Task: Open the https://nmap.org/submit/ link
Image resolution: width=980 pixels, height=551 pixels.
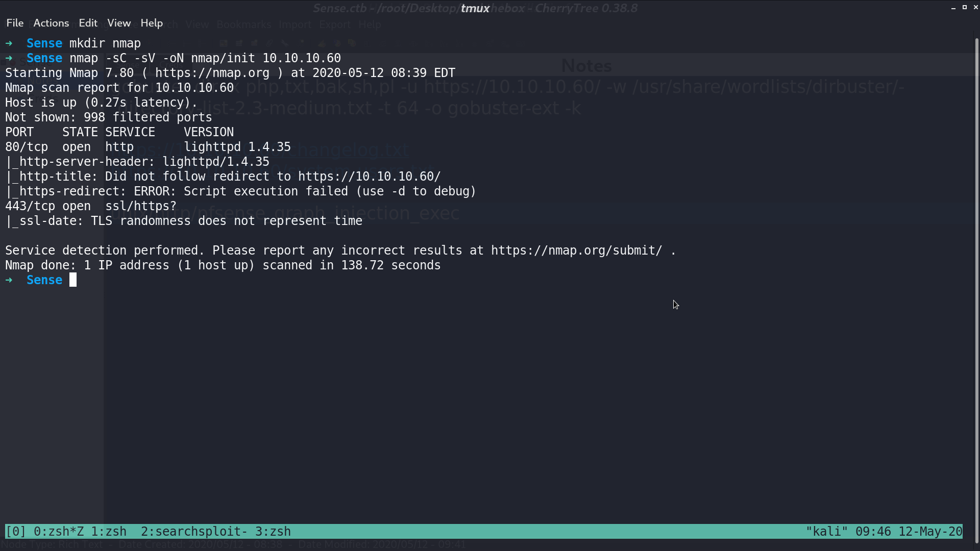Action: tap(577, 251)
